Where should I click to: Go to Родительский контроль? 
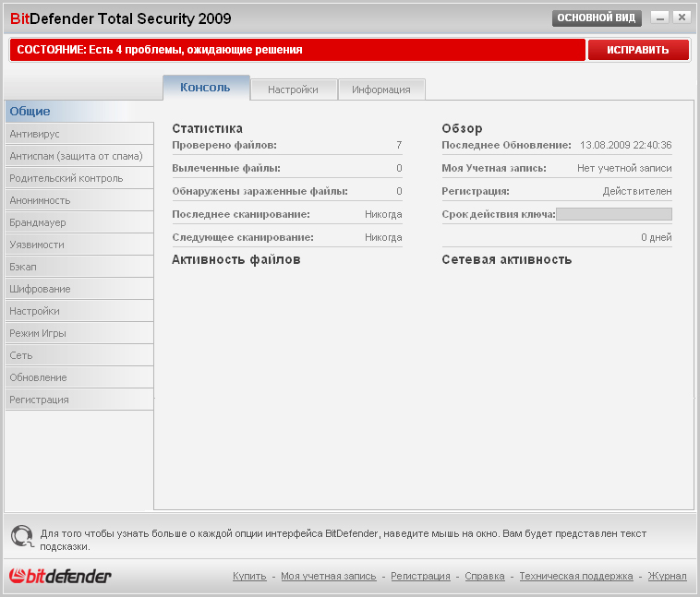[x=79, y=178]
